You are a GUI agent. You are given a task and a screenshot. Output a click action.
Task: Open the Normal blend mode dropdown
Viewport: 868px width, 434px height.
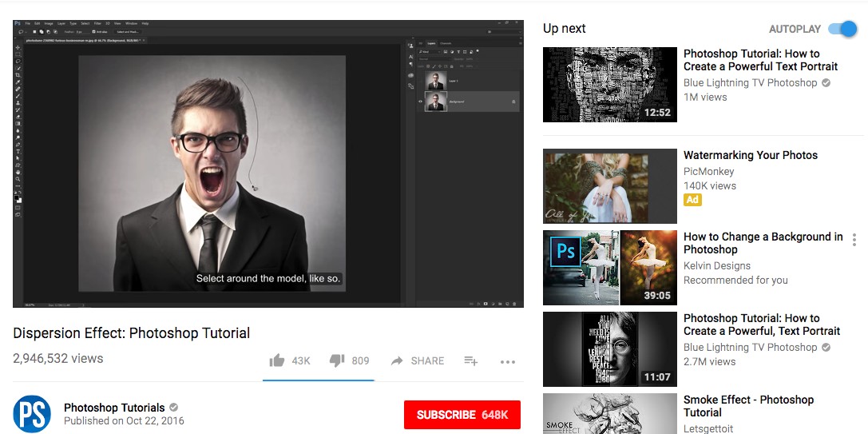tap(435, 59)
